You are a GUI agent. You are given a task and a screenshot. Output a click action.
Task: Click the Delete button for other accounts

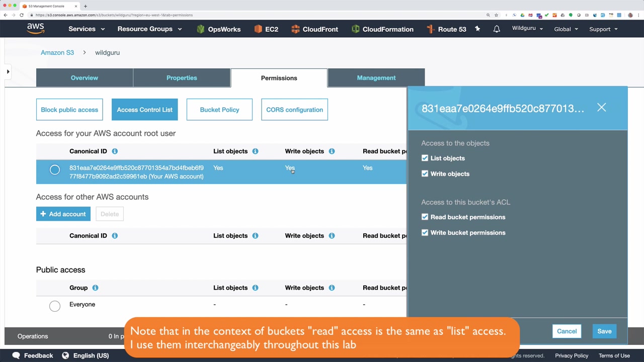coord(110,214)
